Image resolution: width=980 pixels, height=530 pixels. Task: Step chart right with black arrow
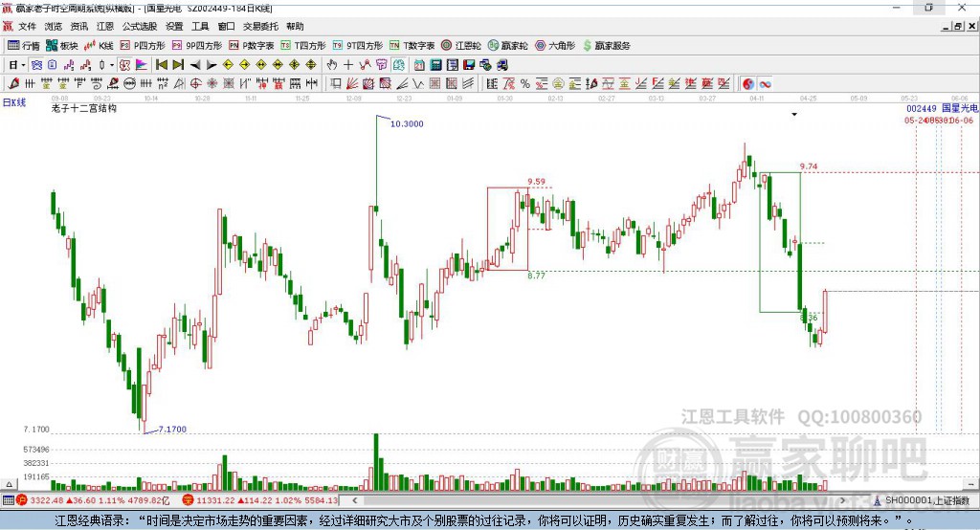click(x=212, y=65)
